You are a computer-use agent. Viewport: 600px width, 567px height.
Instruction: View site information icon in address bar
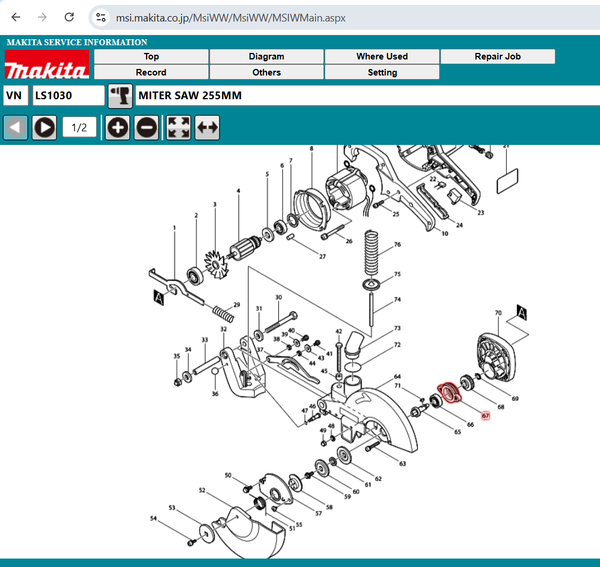point(101,17)
